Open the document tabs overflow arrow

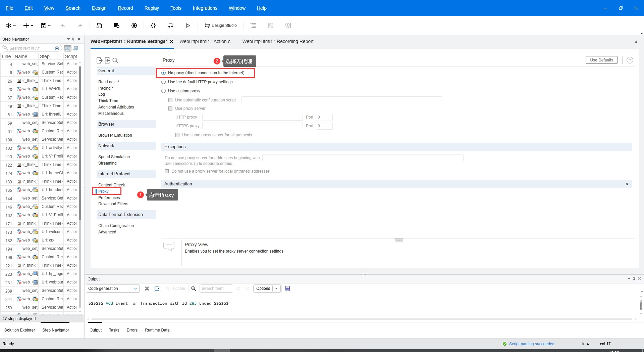coord(636,42)
